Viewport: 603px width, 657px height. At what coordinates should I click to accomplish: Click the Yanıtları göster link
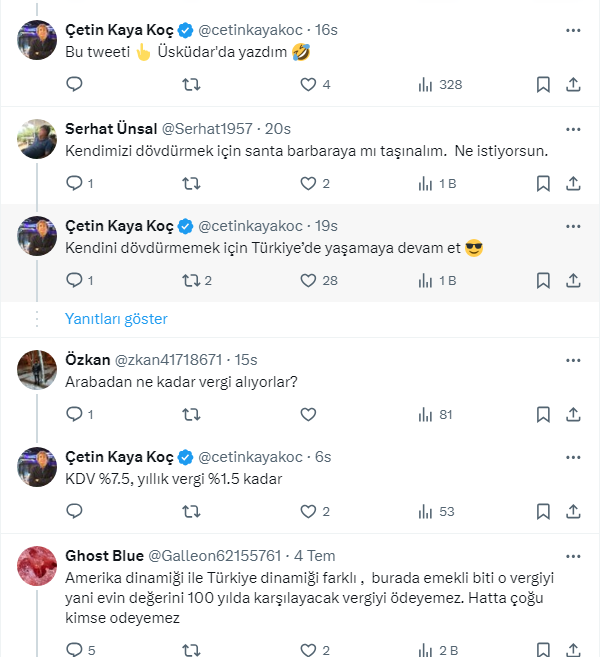click(x=116, y=319)
